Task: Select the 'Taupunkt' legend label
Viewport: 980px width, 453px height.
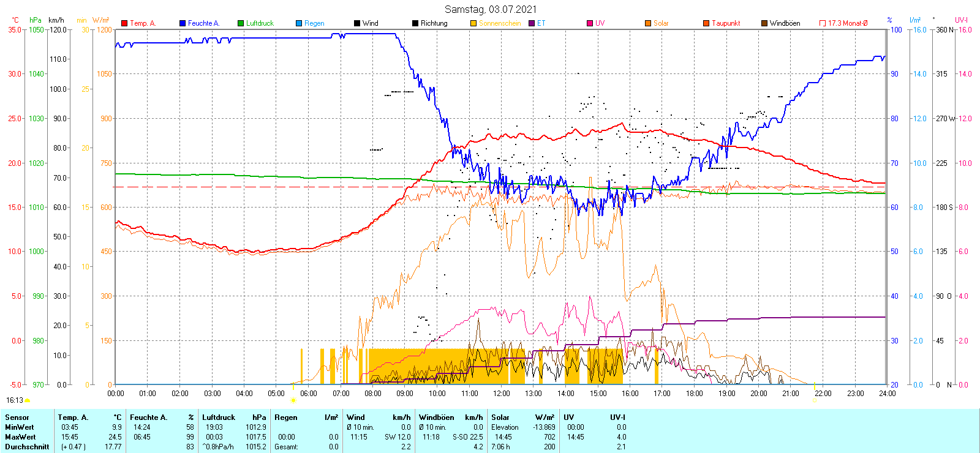Action: pos(726,23)
